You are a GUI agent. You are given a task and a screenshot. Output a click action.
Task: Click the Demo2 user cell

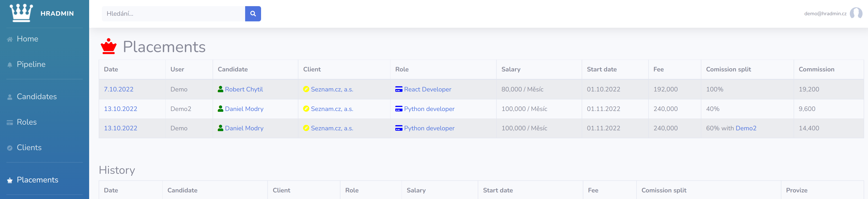point(189,109)
